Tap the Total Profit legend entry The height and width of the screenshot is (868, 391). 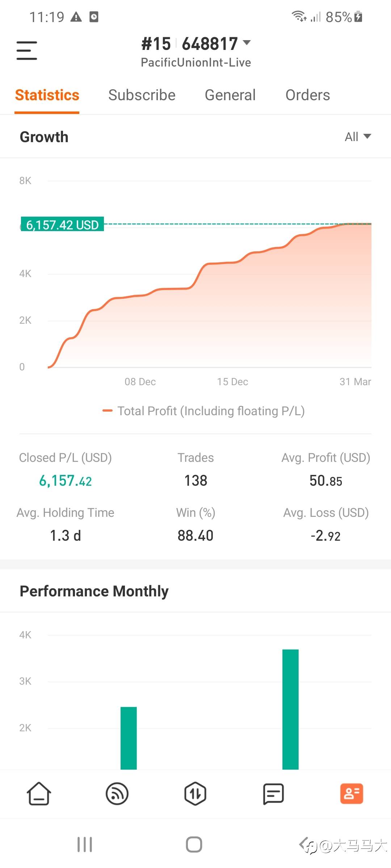(204, 411)
